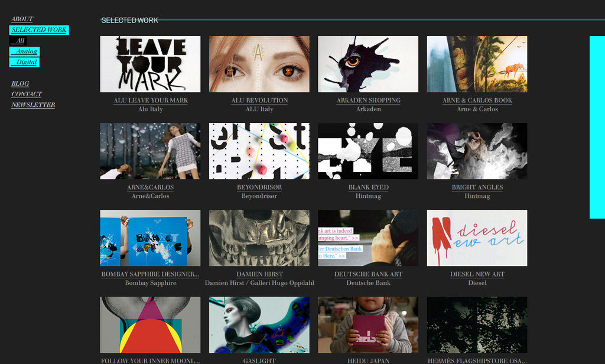Click the 'ALU Italy' text under ALU Revolution
605x364 pixels.
tap(259, 109)
